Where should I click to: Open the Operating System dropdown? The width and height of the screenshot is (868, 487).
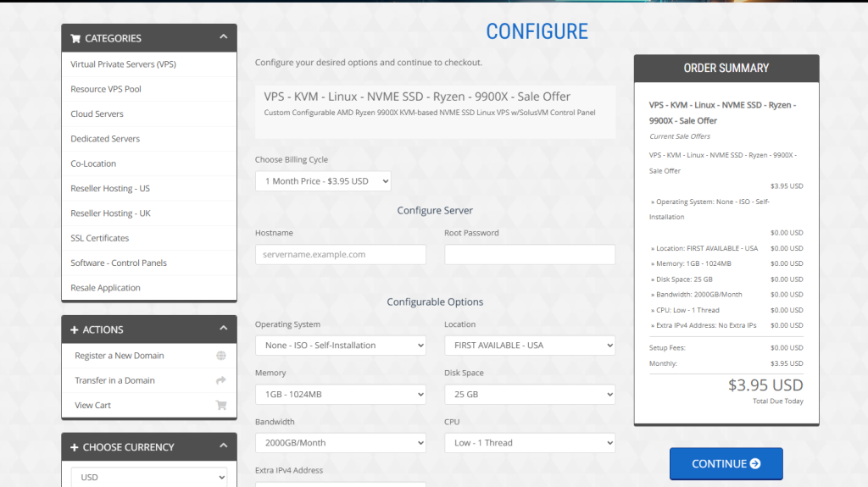[x=340, y=346]
